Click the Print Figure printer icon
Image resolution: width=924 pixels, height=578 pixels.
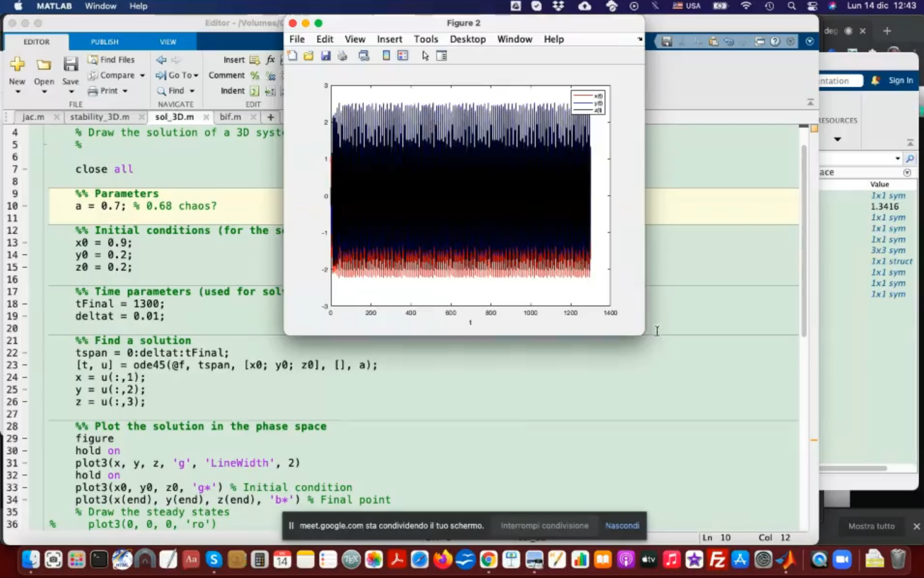(x=342, y=56)
